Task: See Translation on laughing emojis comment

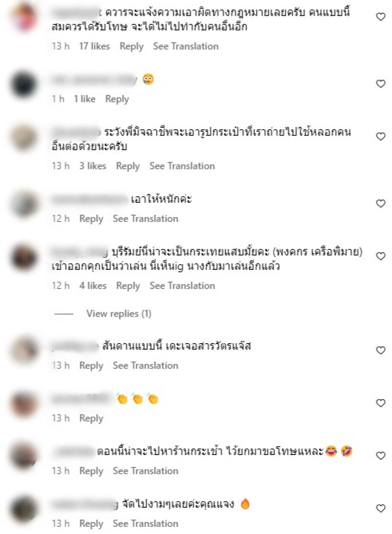Action: 145,471
